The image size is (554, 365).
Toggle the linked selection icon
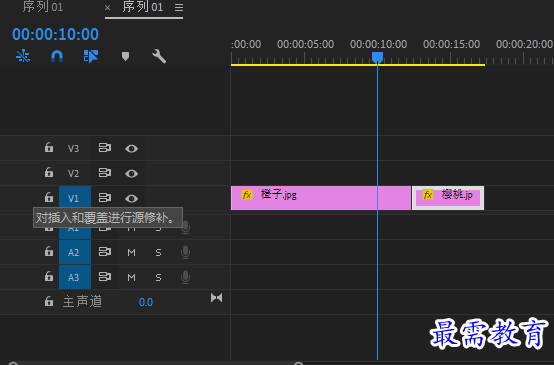pyautogui.click(x=91, y=56)
